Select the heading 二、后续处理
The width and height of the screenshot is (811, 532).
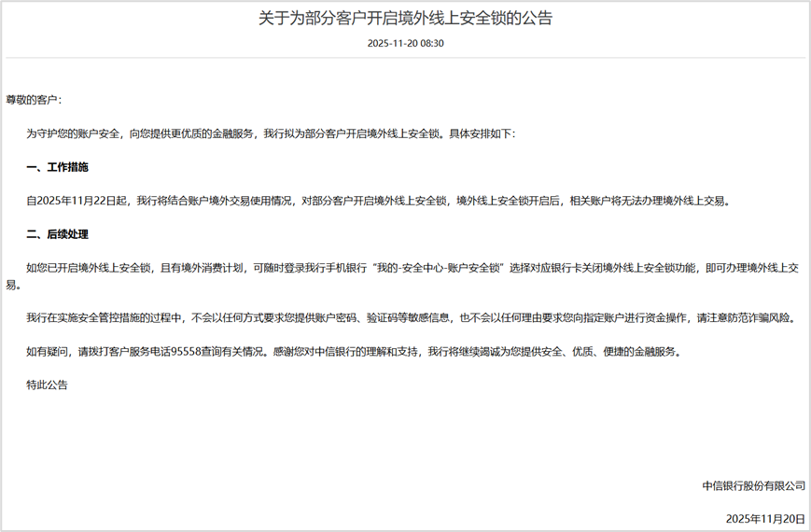click(57, 234)
